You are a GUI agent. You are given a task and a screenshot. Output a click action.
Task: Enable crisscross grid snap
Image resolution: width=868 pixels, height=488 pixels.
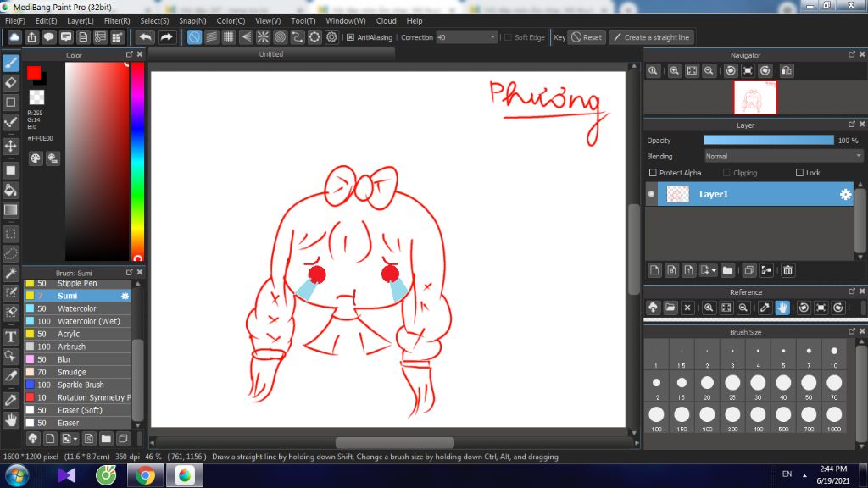click(229, 37)
